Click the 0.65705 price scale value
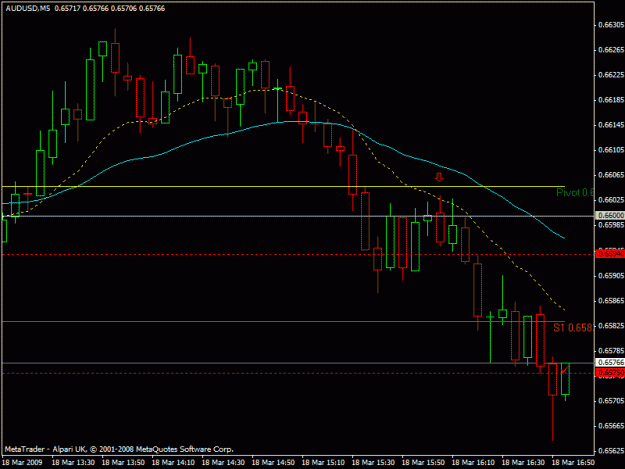 (611, 401)
